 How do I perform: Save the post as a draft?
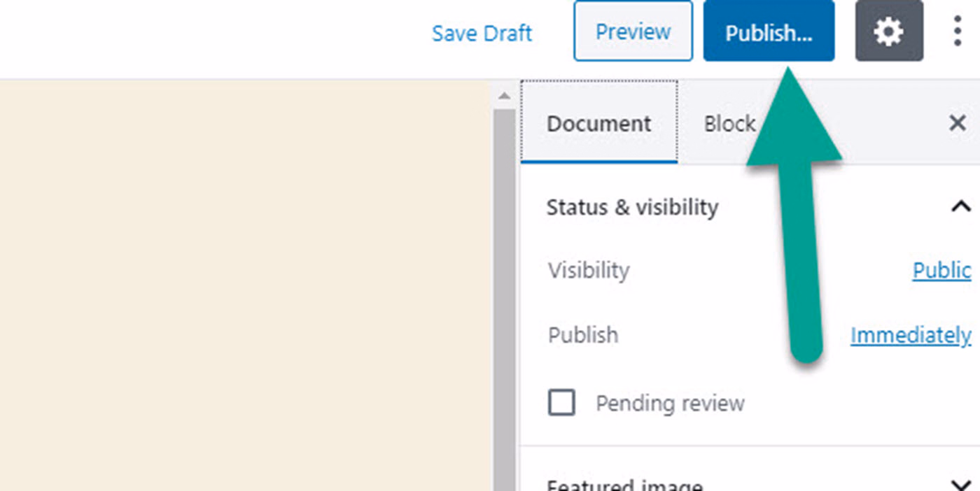[482, 33]
